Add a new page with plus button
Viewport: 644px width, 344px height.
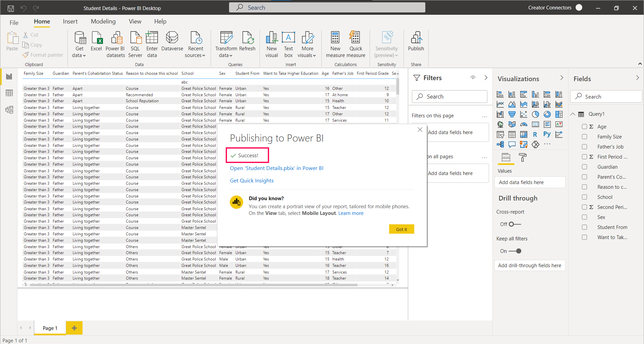[74, 328]
